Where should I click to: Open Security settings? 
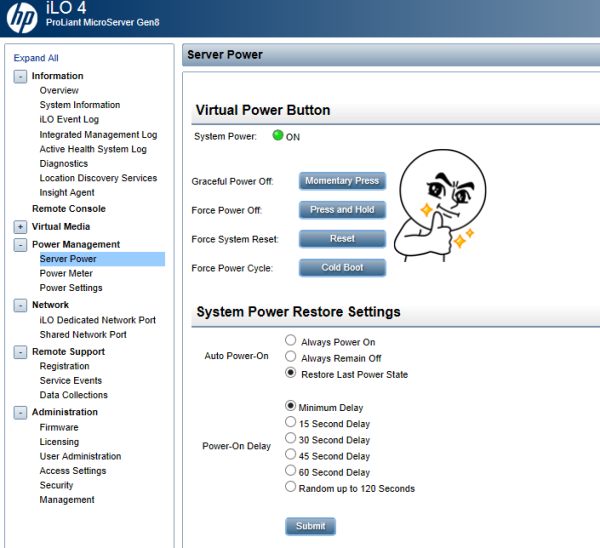pyautogui.click(x=56, y=485)
